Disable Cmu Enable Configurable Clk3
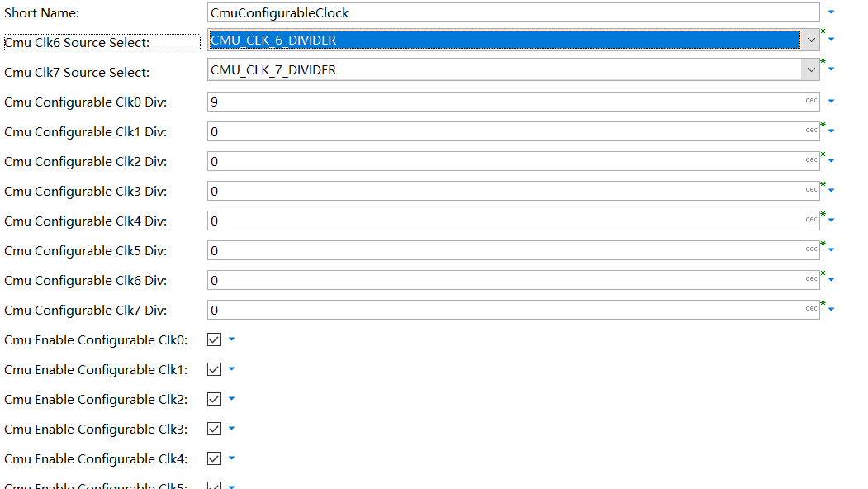Screen dimensions: 868x489 click(x=212, y=429)
